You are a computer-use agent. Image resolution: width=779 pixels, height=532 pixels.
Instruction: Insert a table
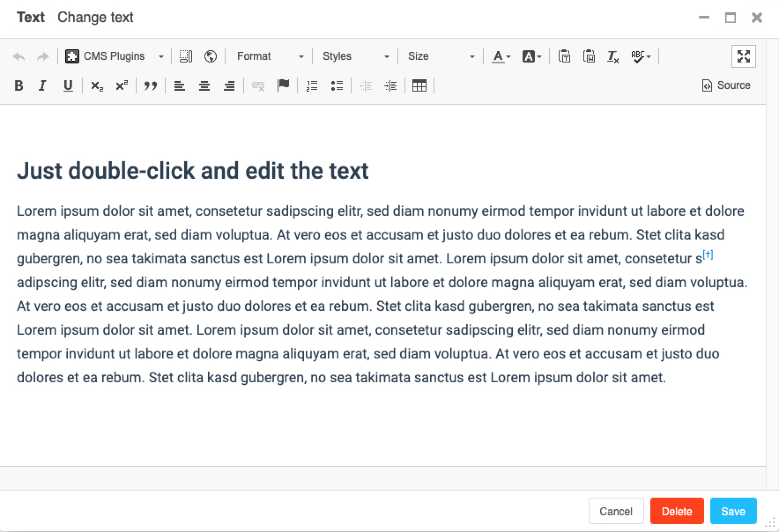(419, 86)
